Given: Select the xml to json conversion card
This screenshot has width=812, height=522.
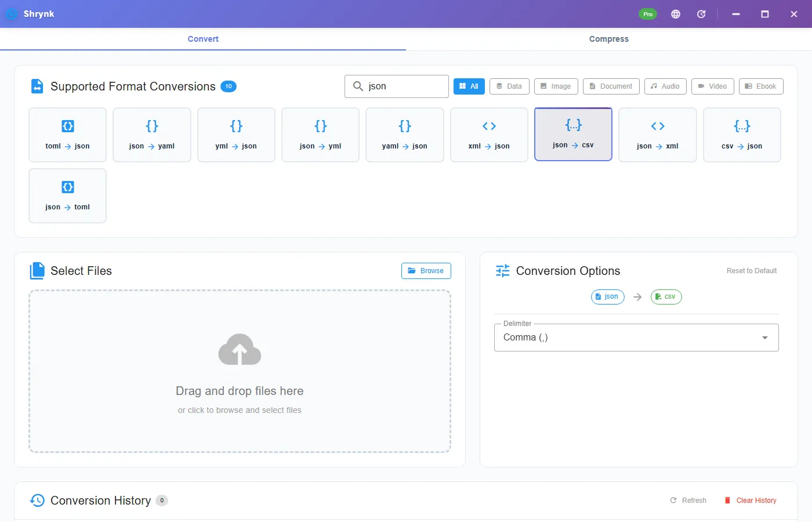Looking at the screenshot, I should 489,135.
